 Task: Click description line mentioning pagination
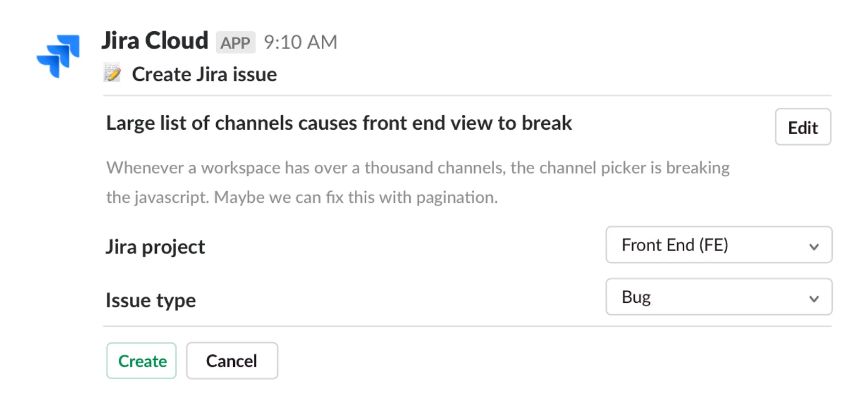[x=302, y=197]
